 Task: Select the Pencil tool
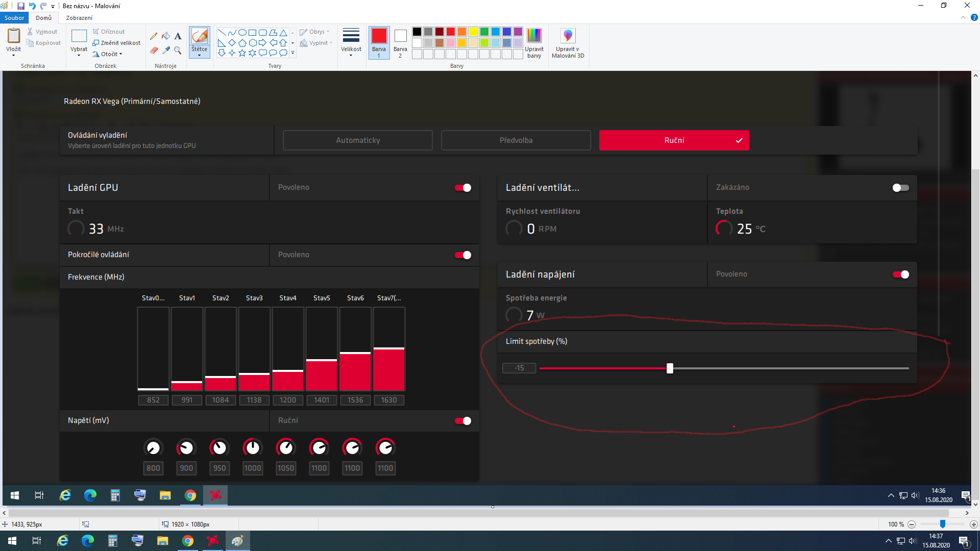154,36
